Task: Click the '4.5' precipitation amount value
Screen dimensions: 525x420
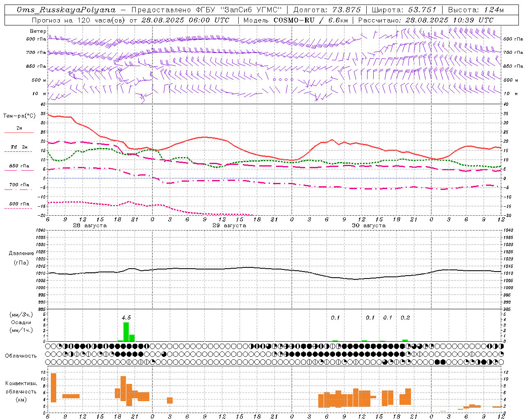Action: tap(126, 317)
